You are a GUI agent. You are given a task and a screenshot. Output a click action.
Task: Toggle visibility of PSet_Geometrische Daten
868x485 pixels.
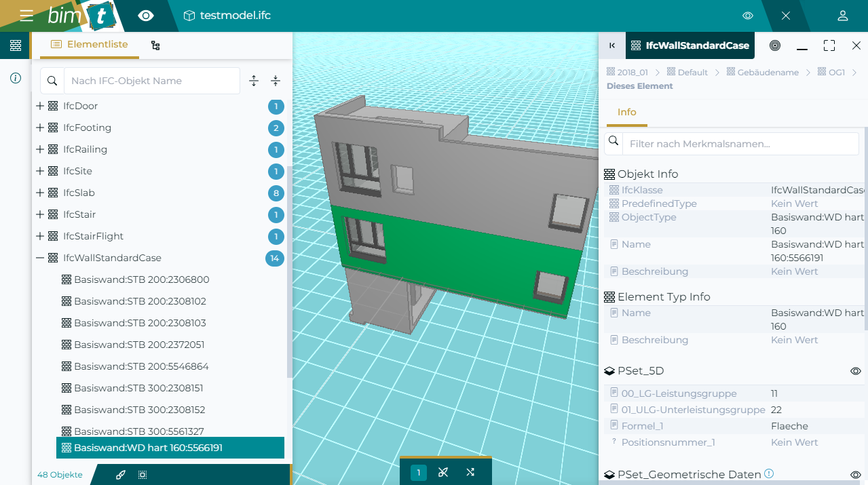click(x=856, y=475)
